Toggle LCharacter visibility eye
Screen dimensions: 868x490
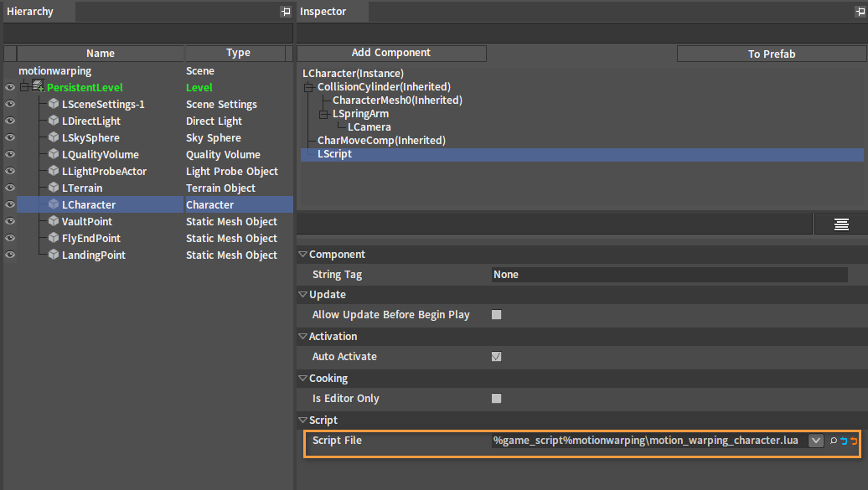point(10,204)
